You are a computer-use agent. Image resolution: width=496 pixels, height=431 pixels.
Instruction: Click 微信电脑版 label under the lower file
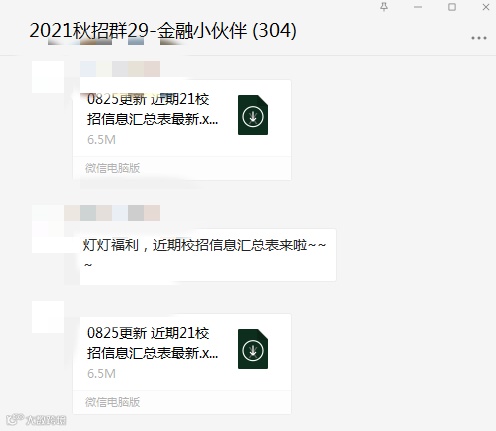tap(112, 402)
